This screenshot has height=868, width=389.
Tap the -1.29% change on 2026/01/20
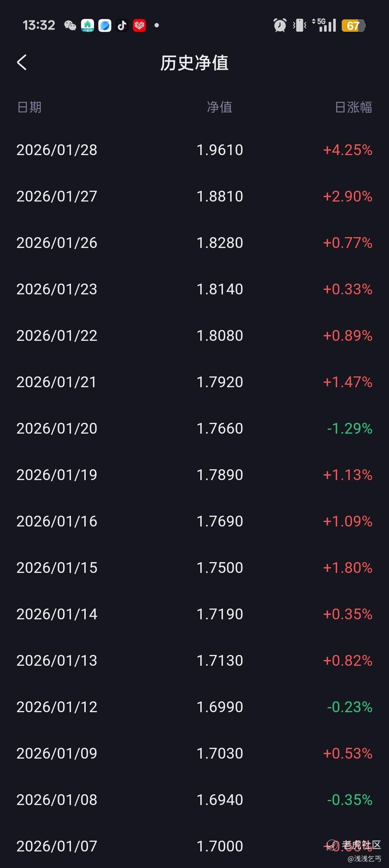pos(349,429)
